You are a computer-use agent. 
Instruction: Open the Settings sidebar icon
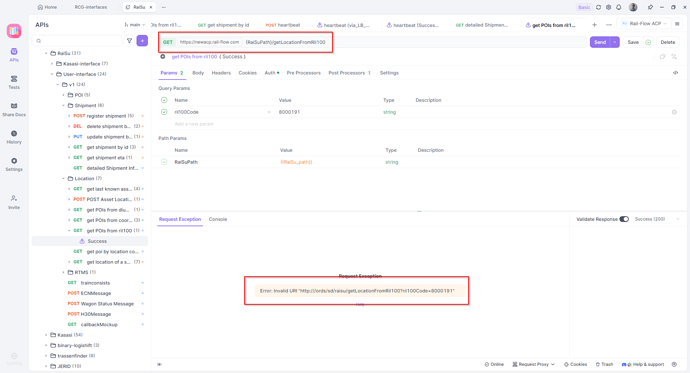click(14, 164)
